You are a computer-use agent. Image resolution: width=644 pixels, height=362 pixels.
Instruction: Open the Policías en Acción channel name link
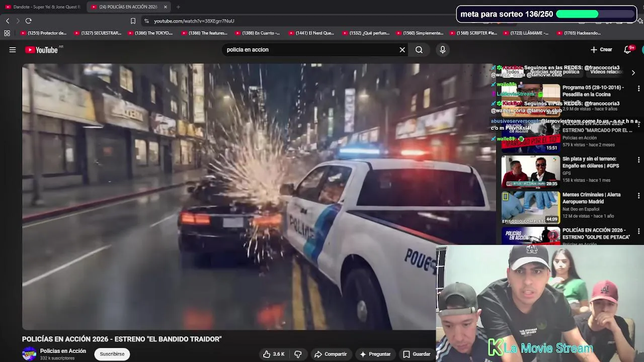(63, 351)
